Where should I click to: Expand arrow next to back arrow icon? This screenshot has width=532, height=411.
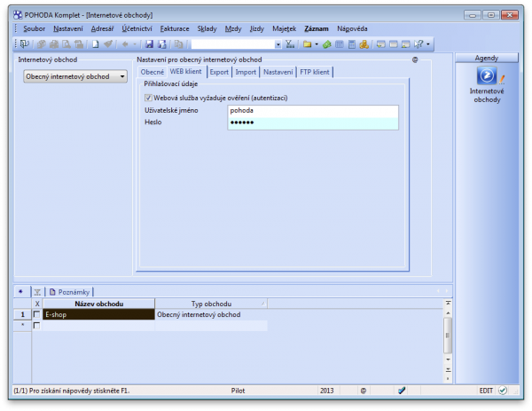[135, 44]
